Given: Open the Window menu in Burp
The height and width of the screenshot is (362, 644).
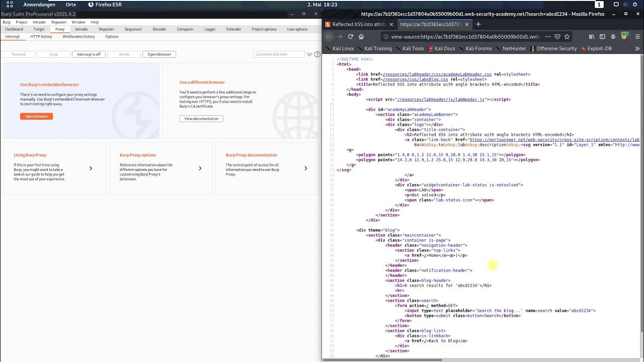Looking at the screenshot, I should [x=78, y=22].
